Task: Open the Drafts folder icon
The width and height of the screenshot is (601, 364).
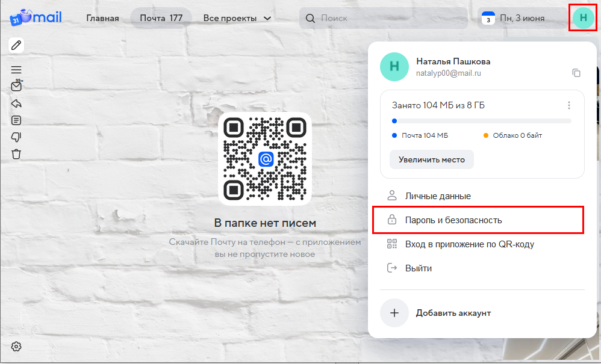Action: point(16,120)
